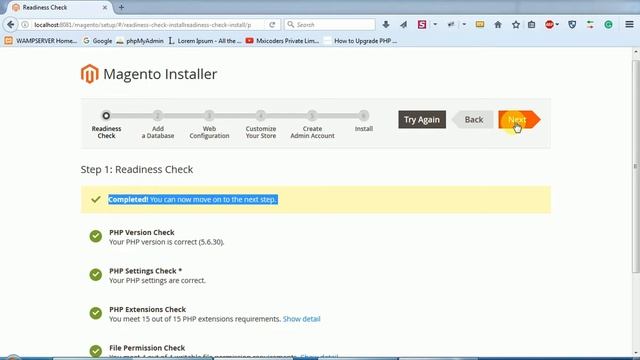The height and width of the screenshot is (360, 640).
Task: Click the browser back arrow
Action: 11,24
